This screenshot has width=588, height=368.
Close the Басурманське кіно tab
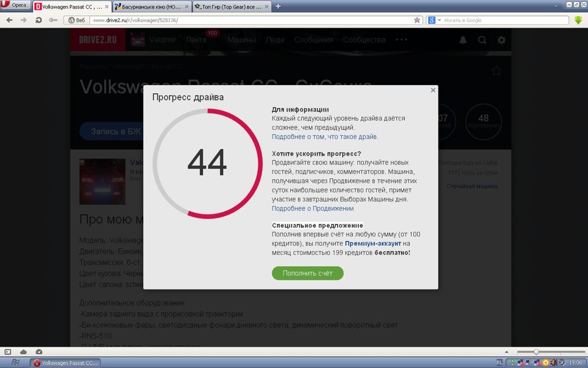click(186, 7)
